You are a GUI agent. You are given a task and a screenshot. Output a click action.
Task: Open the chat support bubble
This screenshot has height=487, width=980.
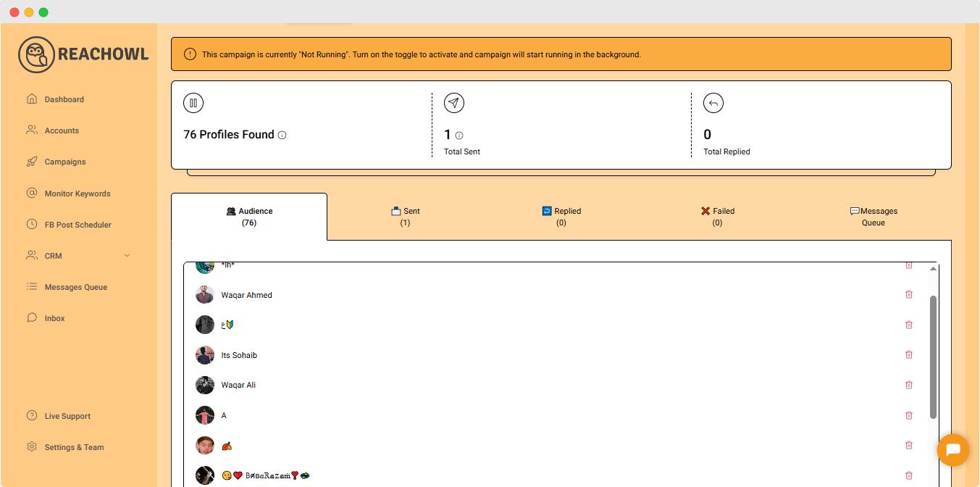point(952,450)
